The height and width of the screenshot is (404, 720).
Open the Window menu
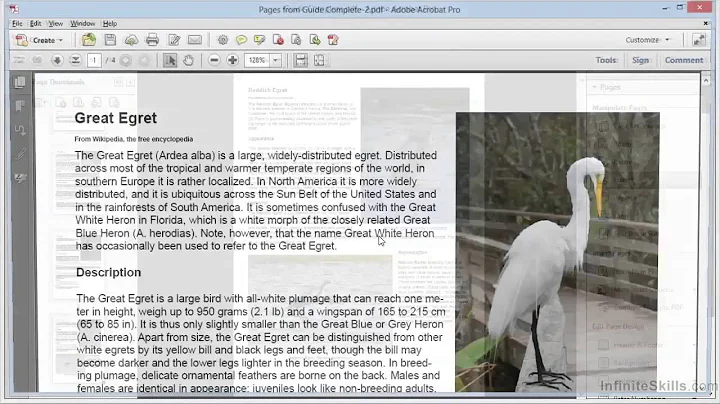[x=83, y=23]
